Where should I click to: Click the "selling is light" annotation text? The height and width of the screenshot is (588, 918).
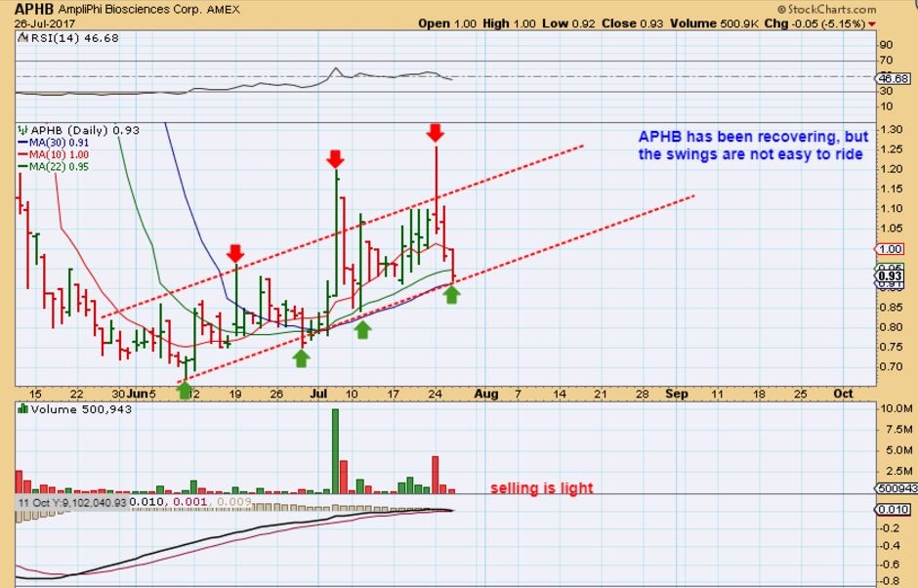(541, 488)
